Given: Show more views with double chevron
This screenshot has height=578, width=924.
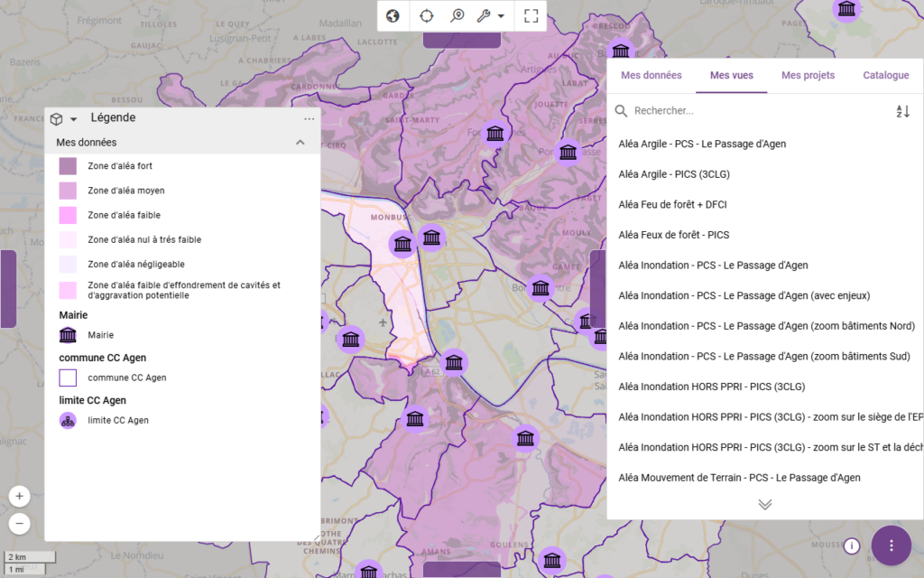Looking at the screenshot, I should (x=765, y=504).
